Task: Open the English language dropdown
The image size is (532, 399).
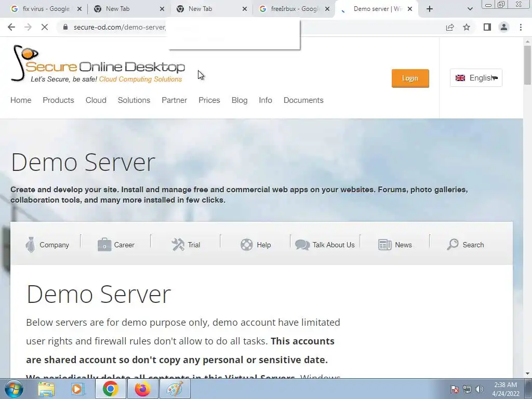Action: point(476,78)
